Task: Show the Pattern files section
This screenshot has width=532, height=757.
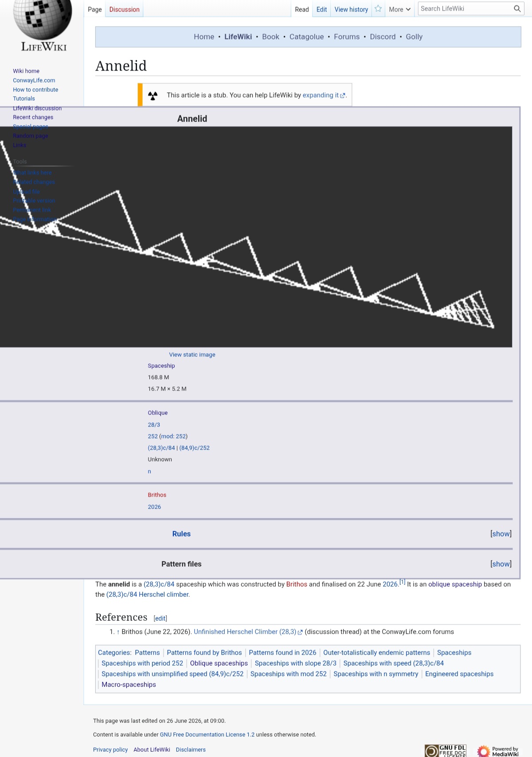Action: tap(501, 564)
